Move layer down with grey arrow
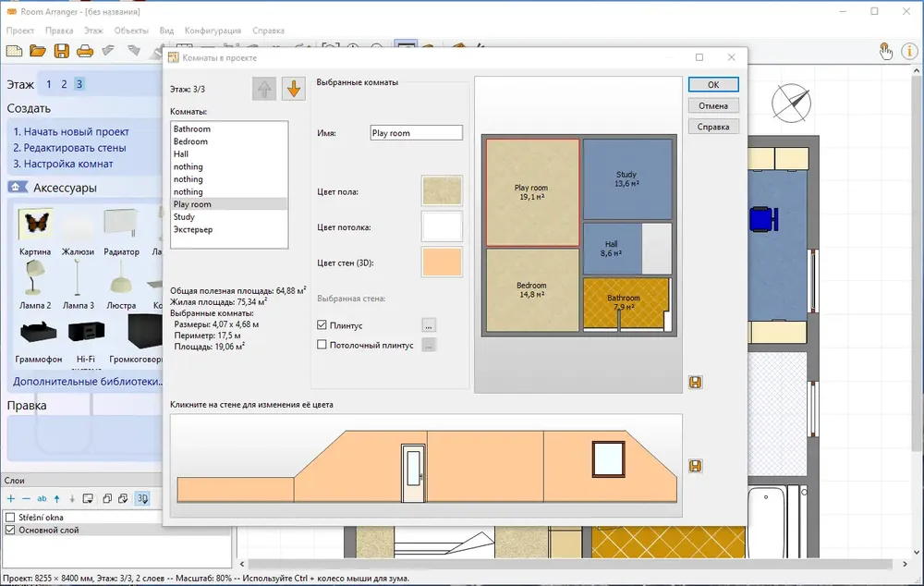This screenshot has height=586, width=924. pyautogui.click(x=72, y=499)
